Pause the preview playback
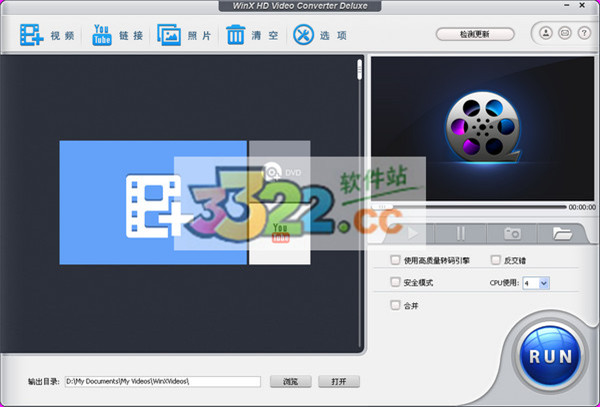This screenshot has width=600, height=407. [x=461, y=233]
